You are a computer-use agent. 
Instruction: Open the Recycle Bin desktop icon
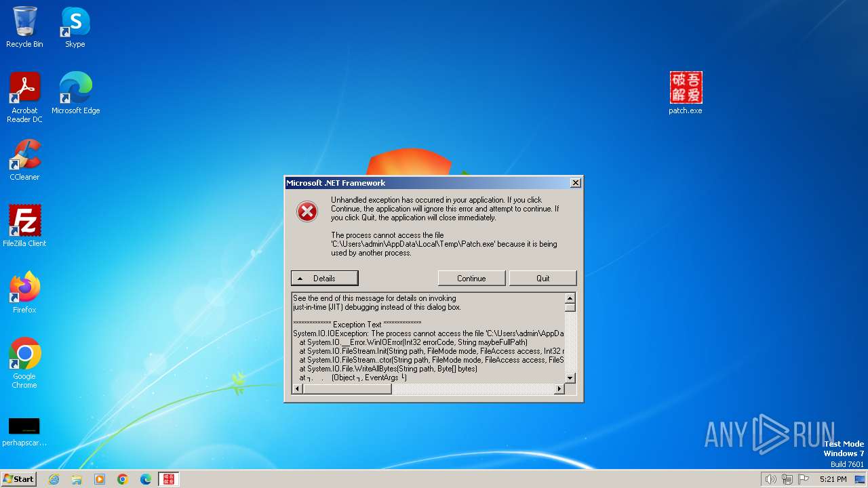[x=24, y=27]
